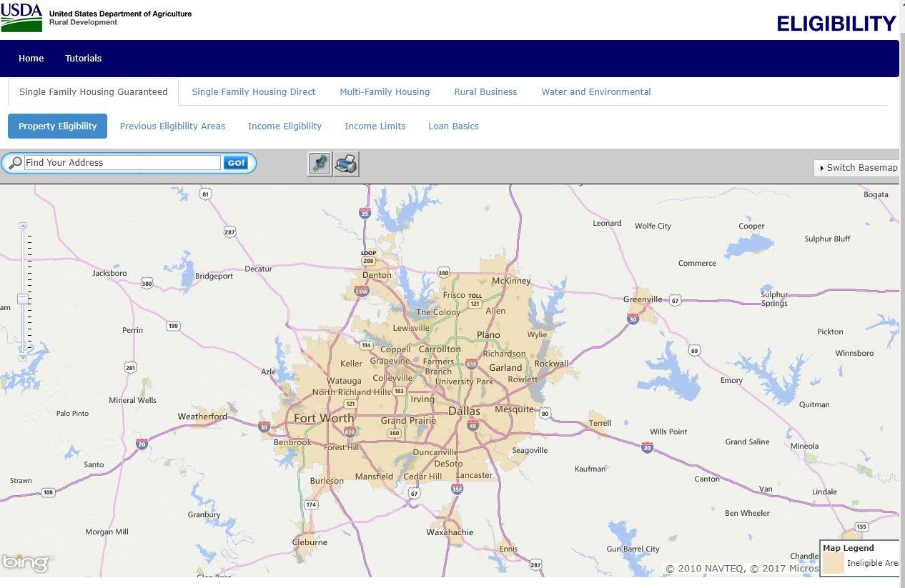Viewport: 905px width, 588px height.
Task: Click the route 183 highway shield
Action: (399, 391)
